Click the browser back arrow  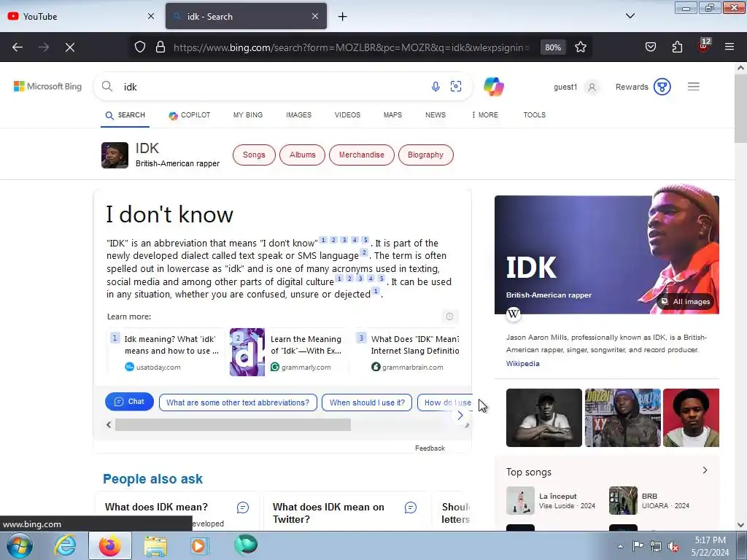[x=18, y=47]
